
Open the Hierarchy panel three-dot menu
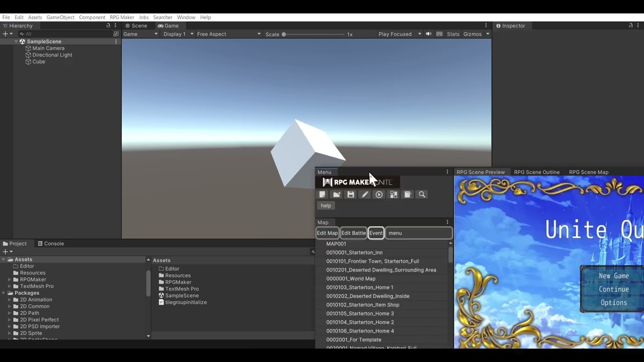pyautogui.click(x=116, y=26)
